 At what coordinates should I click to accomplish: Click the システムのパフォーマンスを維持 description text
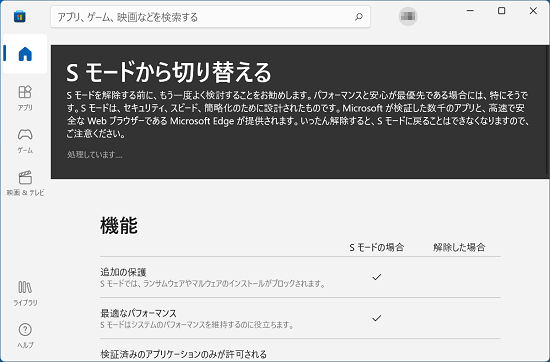click(197, 324)
